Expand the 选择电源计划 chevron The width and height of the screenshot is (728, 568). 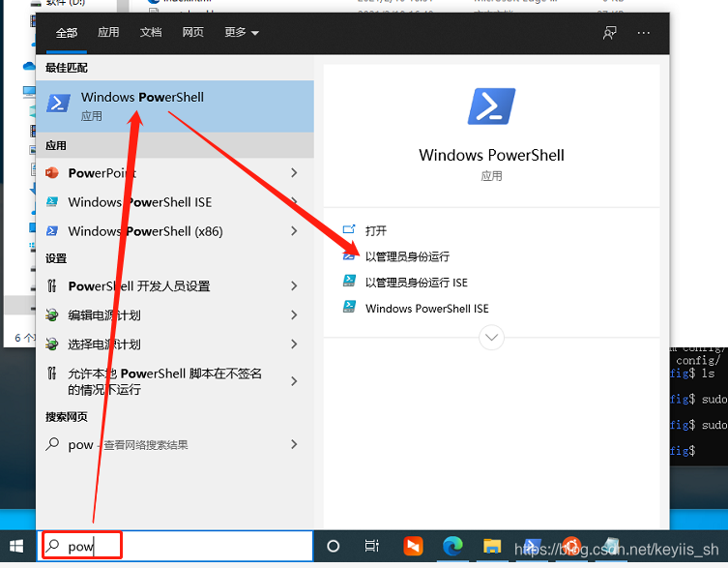[x=294, y=344]
